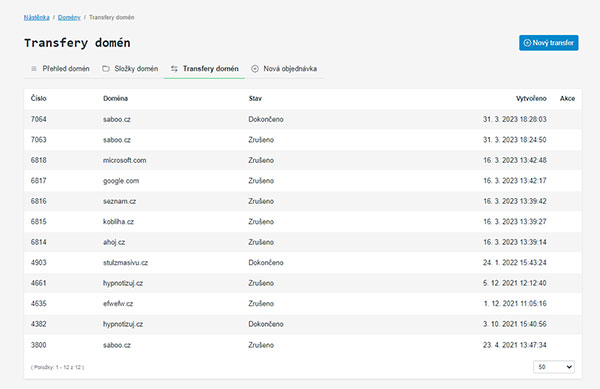Viewport: 600px width, 389px height.
Task: Open the Domény breadcrumb link
Action: pos(69,18)
